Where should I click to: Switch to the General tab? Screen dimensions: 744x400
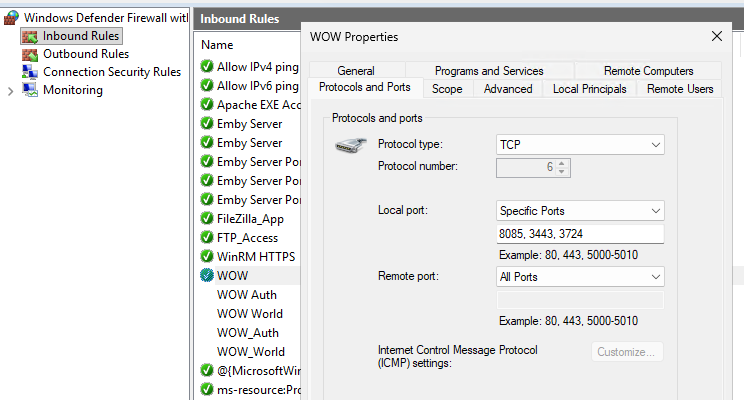pyautogui.click(x=356, y=71)
